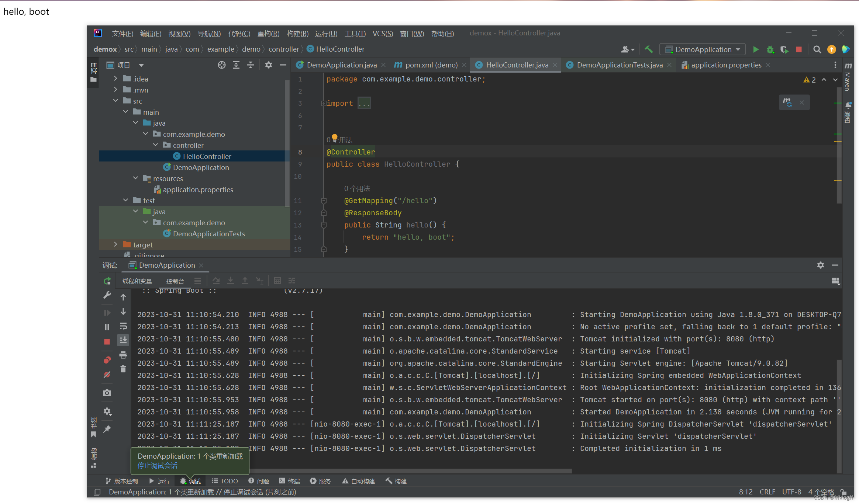This screenshot has width=859, height=504.
Task: Collapse the controller package node
Action: [155, 145]
